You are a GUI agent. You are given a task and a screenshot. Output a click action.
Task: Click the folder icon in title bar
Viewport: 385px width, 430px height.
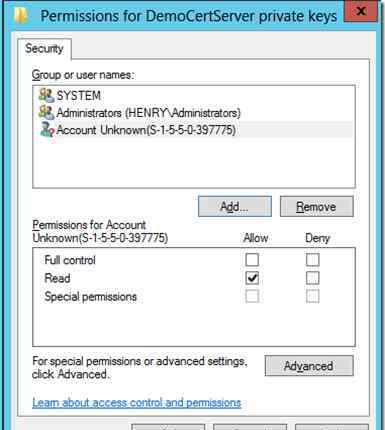[21, 15]
